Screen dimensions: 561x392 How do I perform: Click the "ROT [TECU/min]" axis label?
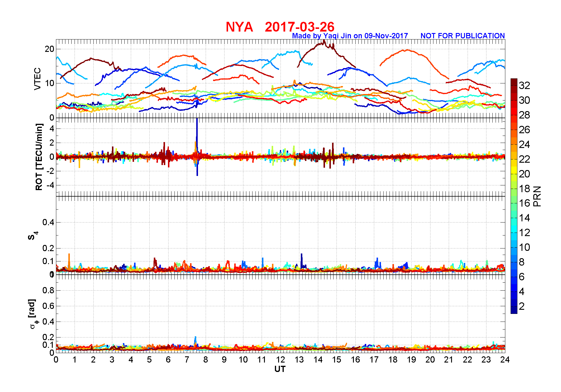click(x=39, y=157)
